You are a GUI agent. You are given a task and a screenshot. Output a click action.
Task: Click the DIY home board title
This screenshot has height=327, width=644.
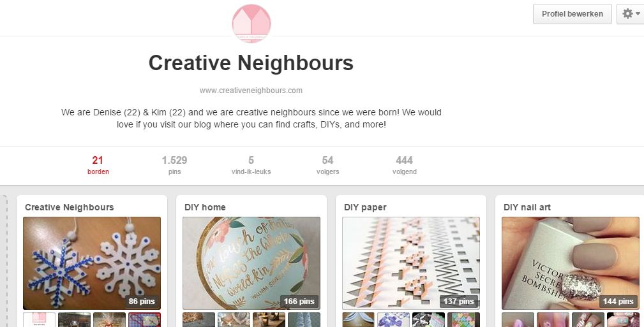pyautogui.click(x=205, y=207)
